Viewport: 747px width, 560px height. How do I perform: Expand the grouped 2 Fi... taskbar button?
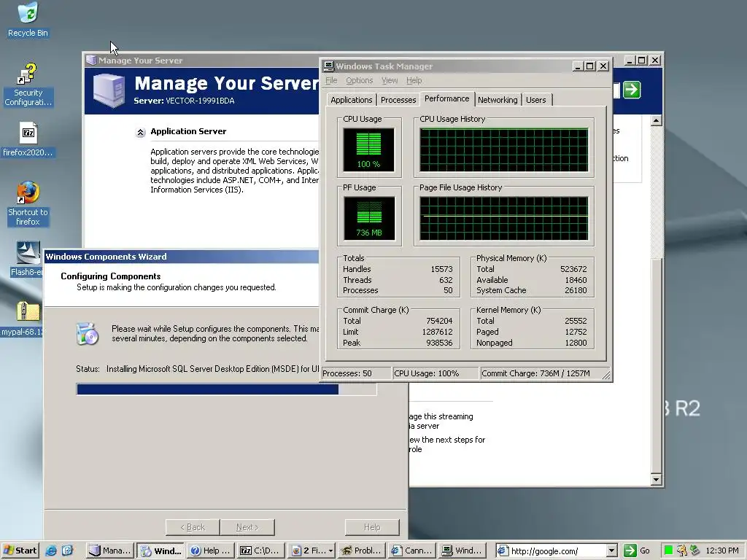tap(312, 551)
